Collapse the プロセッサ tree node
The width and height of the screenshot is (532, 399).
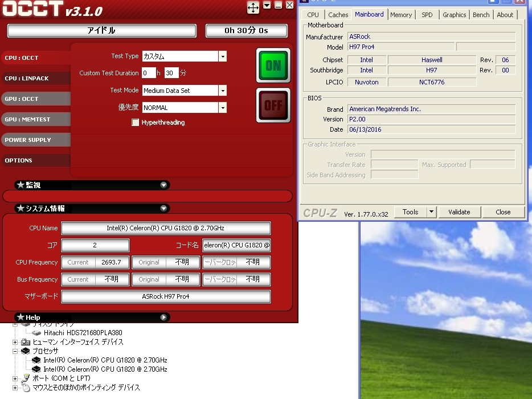tap(15, 351)
